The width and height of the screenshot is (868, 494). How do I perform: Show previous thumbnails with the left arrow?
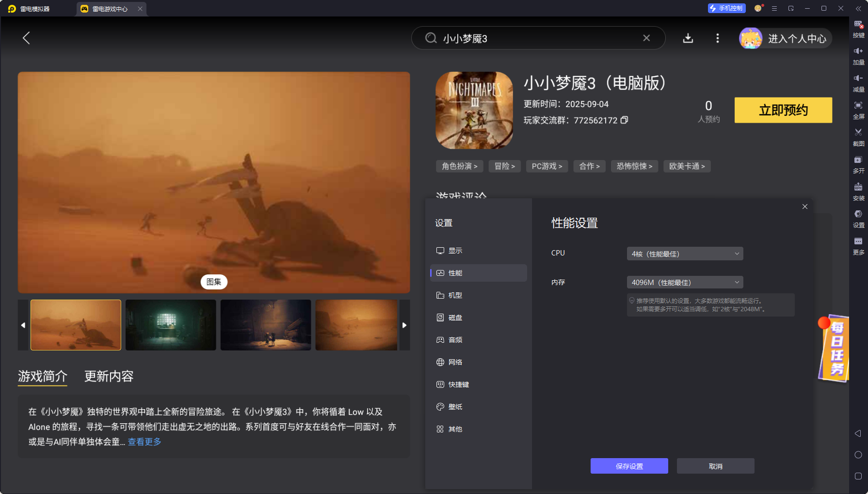23,325
